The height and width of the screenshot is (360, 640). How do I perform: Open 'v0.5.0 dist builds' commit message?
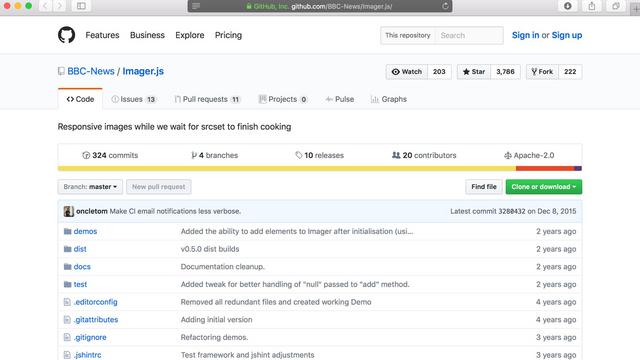click(210, 249)
